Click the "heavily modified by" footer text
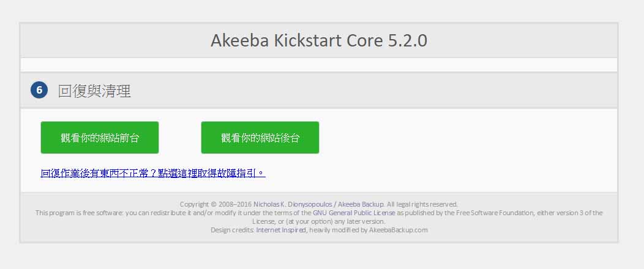644x269 pixels. [x=337, y=230]
